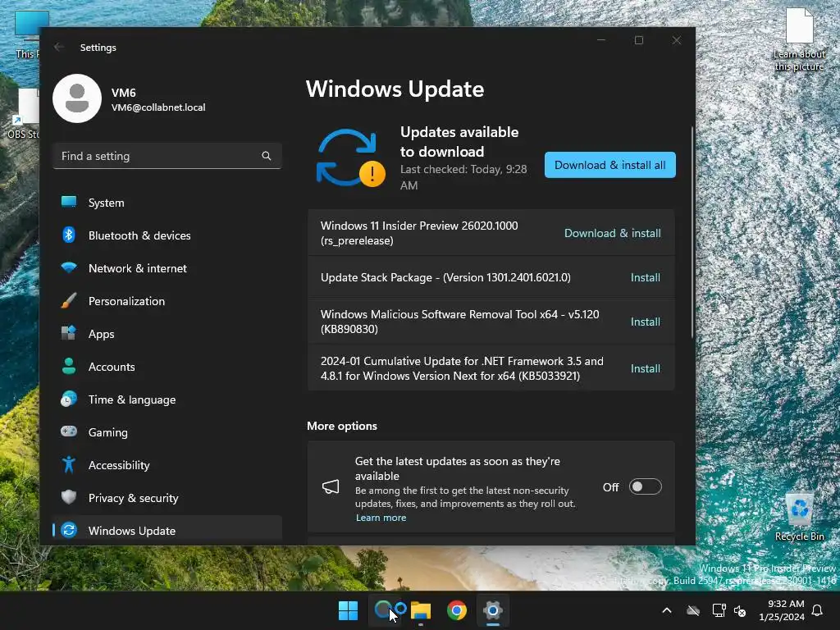Click the Find a setting search box

click(167, 156)
